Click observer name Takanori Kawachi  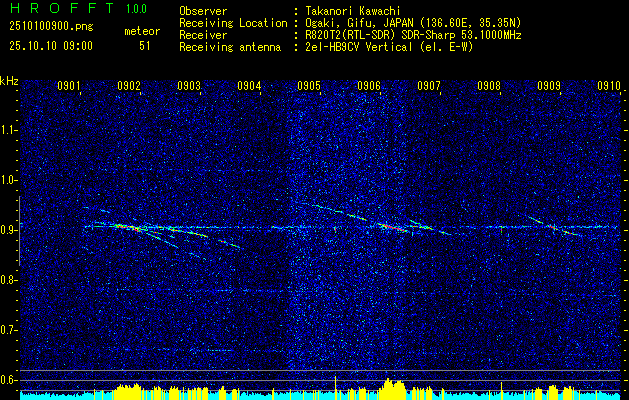[352, 11]
